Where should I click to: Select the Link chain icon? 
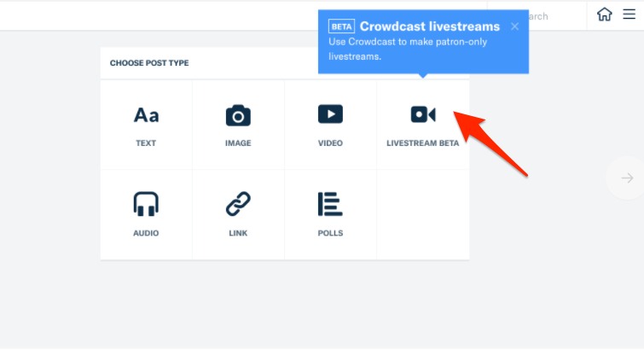click(238, 204)
